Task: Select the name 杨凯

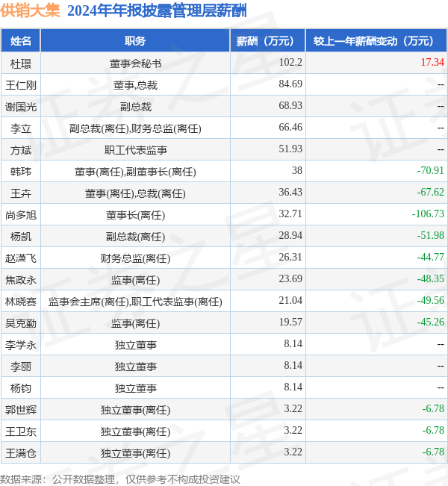Action: [21, 237]
